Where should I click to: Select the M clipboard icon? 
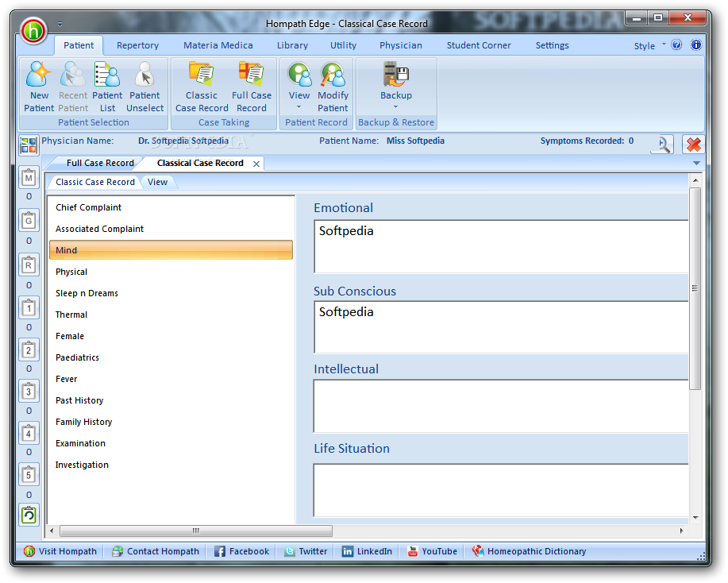[x=29, y=178]
